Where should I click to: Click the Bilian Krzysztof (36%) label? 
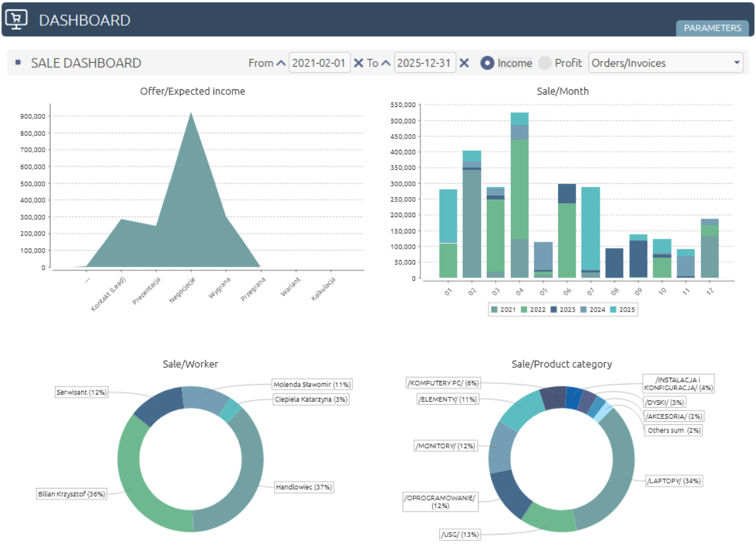pyautogui.click(x=71, y=494)
